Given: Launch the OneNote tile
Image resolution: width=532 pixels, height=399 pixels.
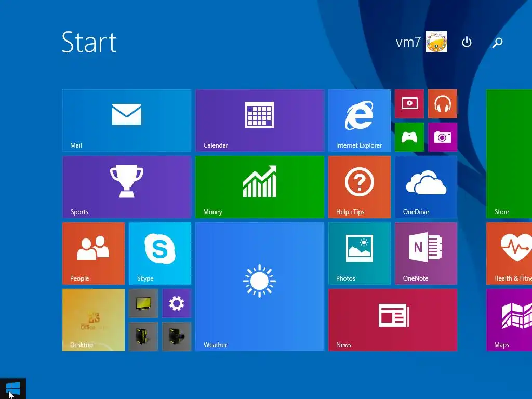Looking at the screenshot, I should 426,254.
